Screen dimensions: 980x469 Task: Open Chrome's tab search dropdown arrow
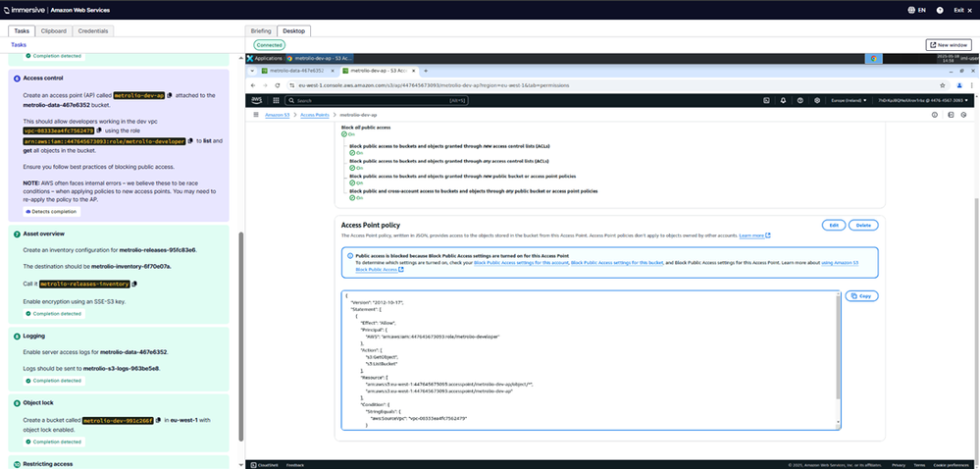pyautogui.click(x=253, y=71)
